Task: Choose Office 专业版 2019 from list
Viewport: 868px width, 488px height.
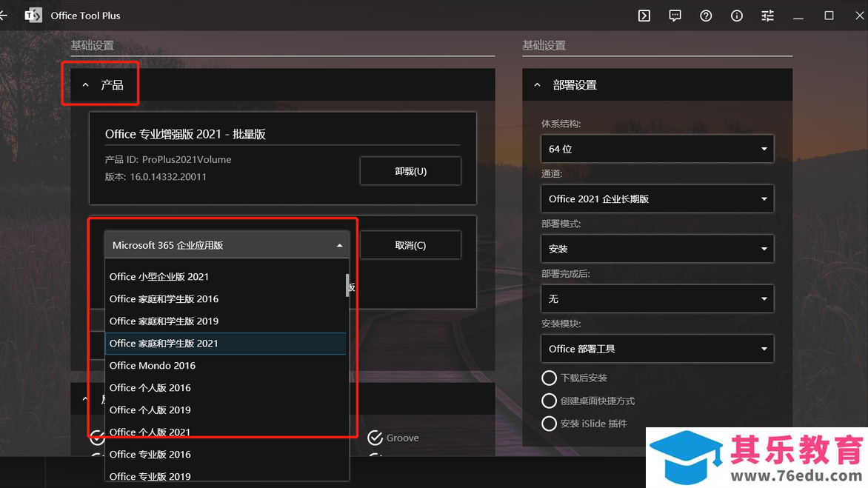Action: [225, 475]
